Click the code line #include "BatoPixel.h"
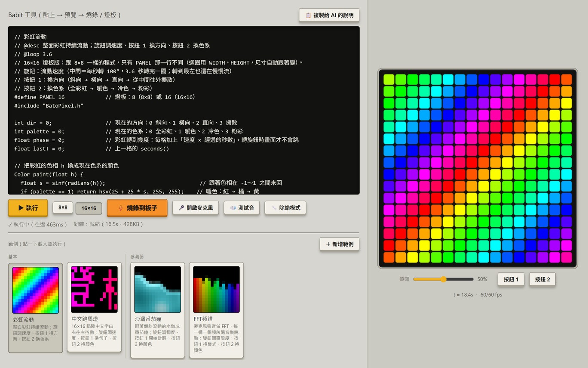This screenshot has width=588, height=368. tap(49, 106)
